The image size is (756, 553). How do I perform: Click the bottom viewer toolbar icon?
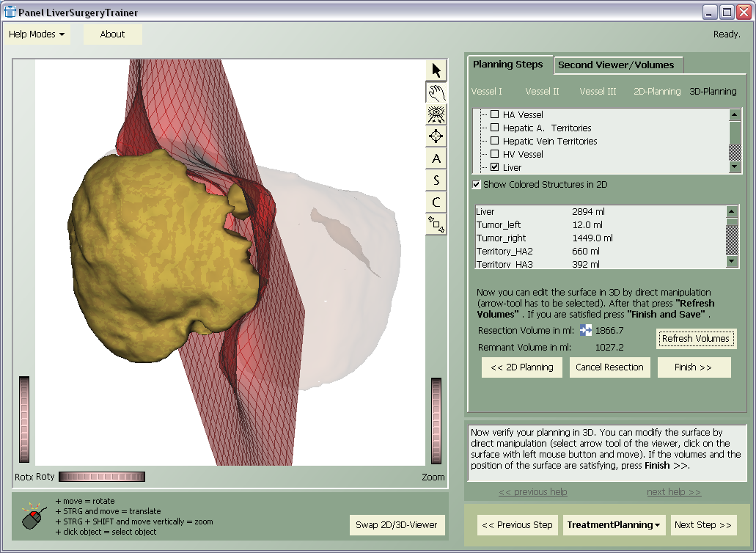click(x=436, y=224)
